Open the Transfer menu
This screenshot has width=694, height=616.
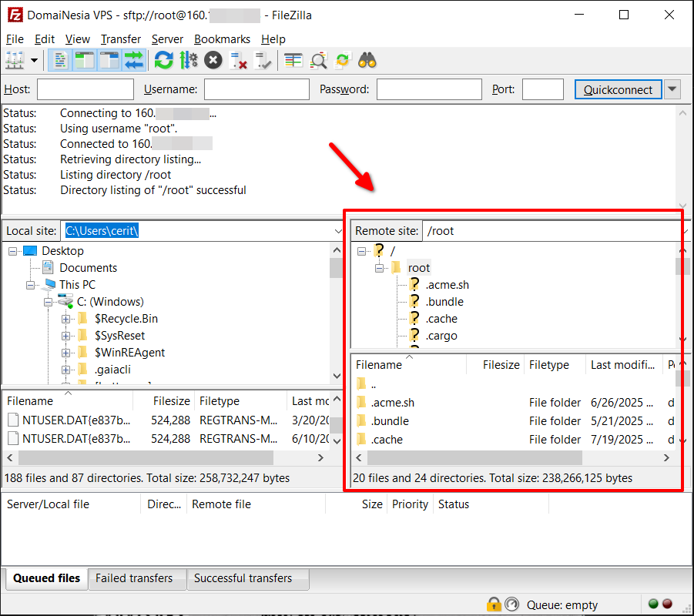pos(121,39)
